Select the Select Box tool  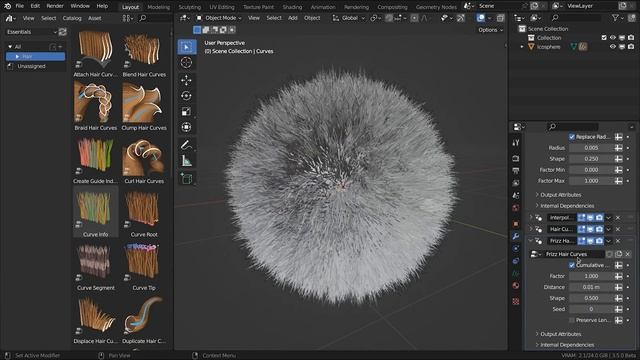coord(187,47)
